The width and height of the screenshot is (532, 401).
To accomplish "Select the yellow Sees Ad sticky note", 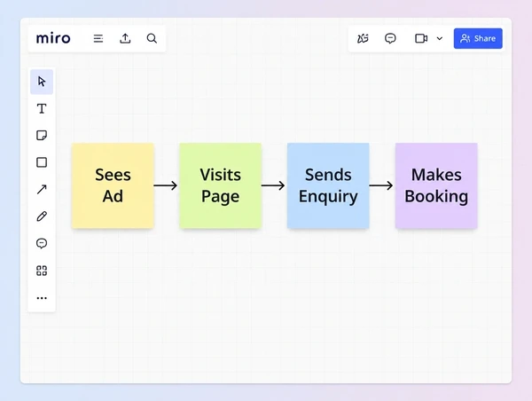I will (x=113, y=185).
